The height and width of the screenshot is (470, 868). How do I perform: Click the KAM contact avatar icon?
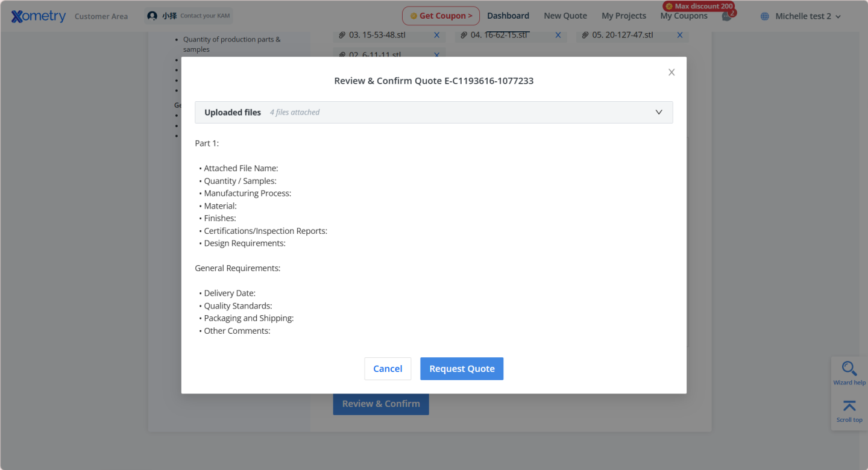tap(153, 16)
